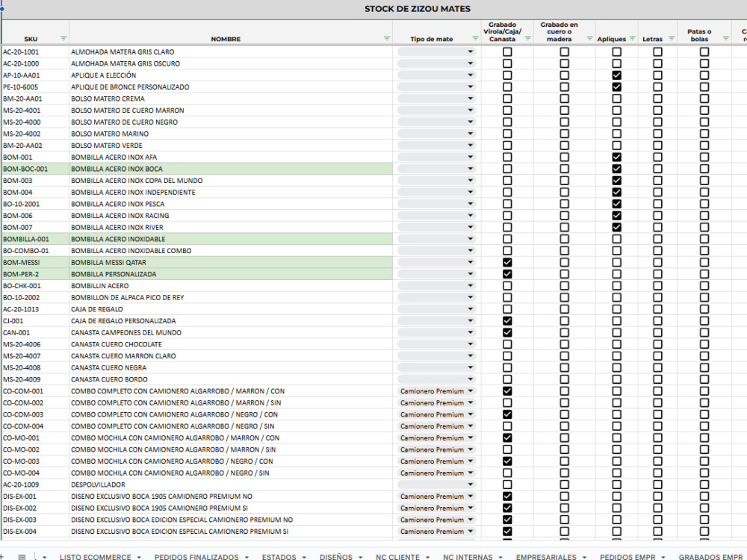Image resolution: width=747 pixels, height=560 pixels.
Task: Check Patas o bolas for DESPOLVILLADOR
Action: [704, 485]
